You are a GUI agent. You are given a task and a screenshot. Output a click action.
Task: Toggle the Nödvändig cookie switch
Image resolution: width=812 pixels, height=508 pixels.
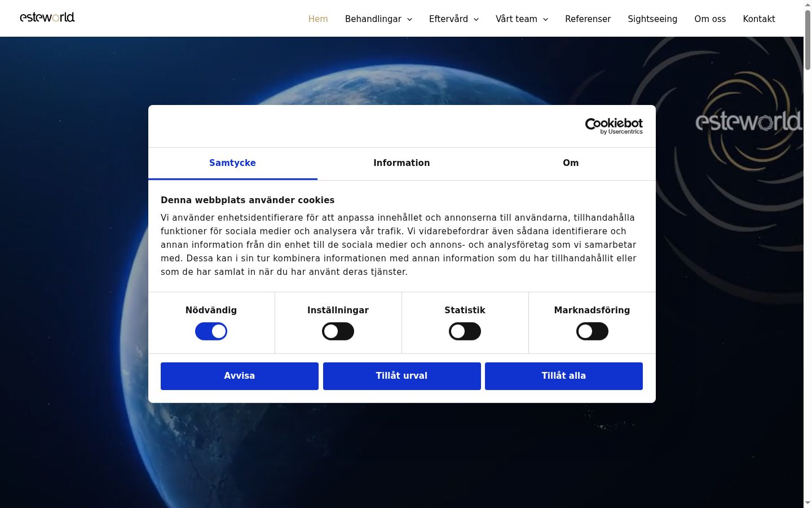pyautogui.click(x=211, y=331)
